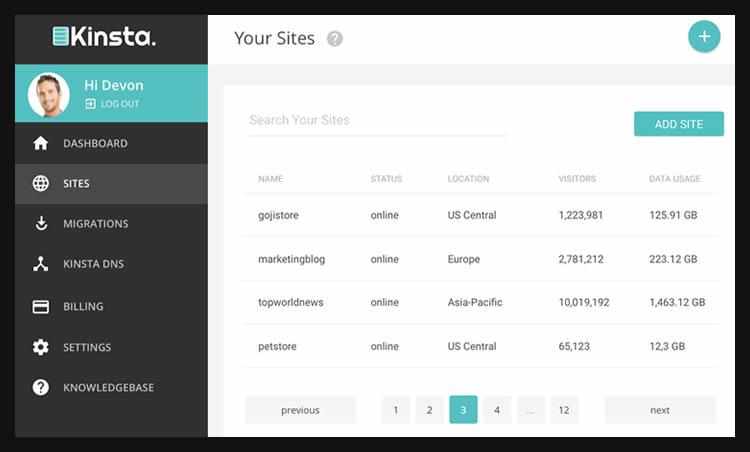Focus the Search Your Sites field
The height and width of the screenshot is (452, 750).
click(377, 120)
